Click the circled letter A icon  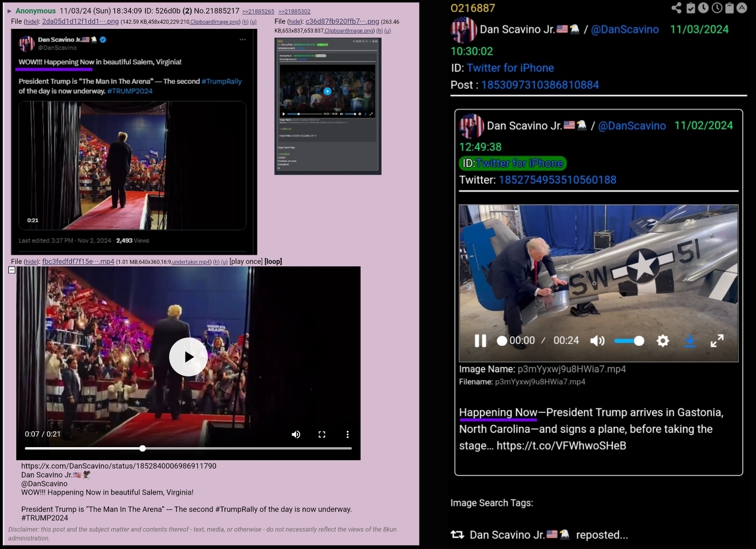click(x=742, y=8)
